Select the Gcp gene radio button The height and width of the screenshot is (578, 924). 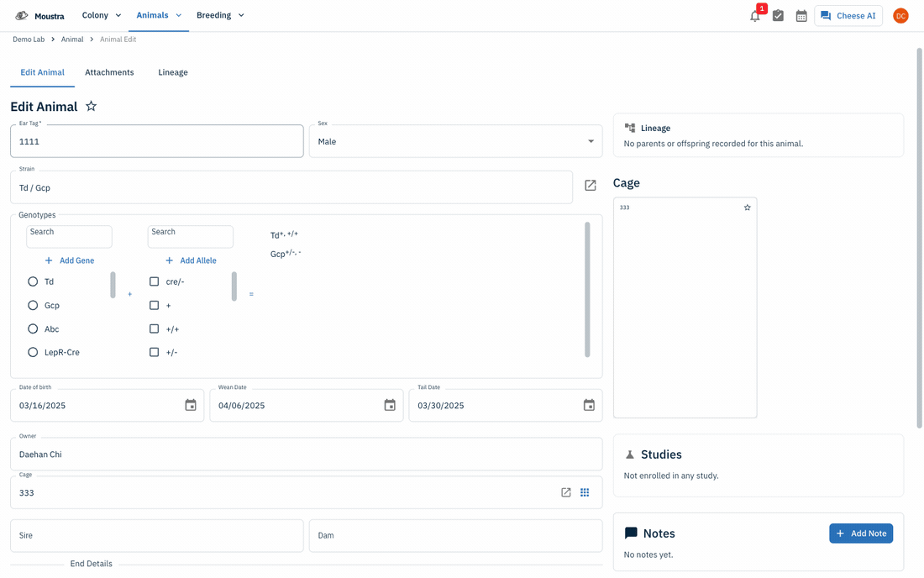click(x=33, y=305)
